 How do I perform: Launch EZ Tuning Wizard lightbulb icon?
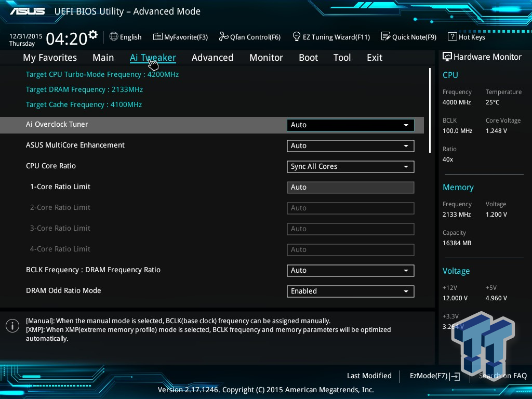[x=296, y=36]
